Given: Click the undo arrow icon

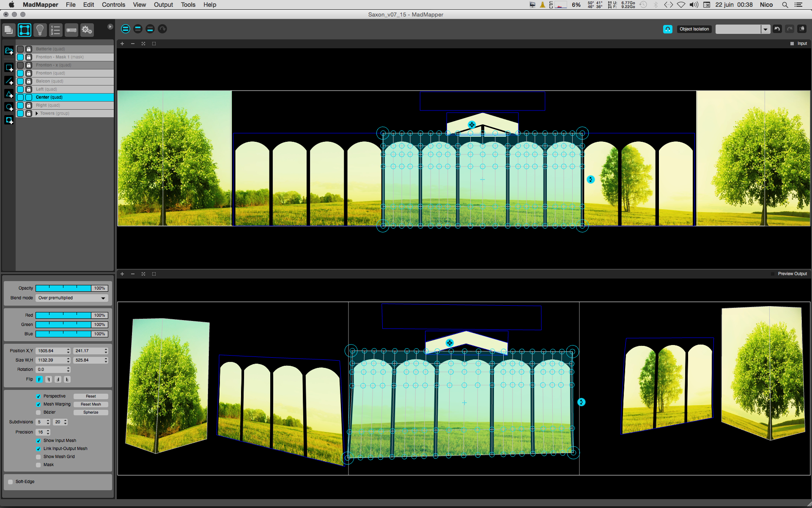Looking at the screenshot, I should pyautogui.click(x=777, y=29).
